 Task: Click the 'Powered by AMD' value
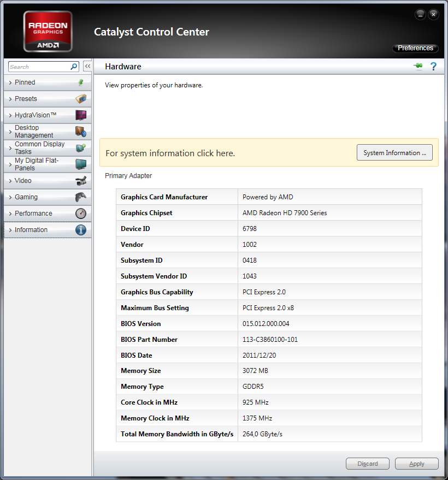tap(268, 197)
